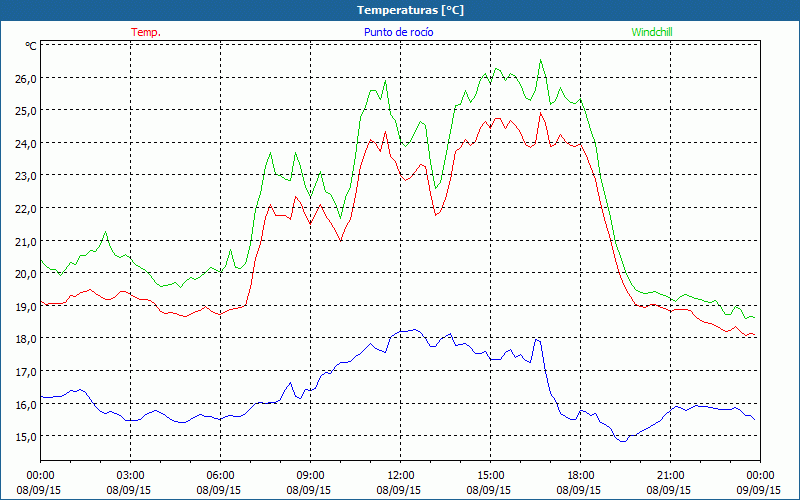Click the 21,0 y-axis value
This screenshot has height=500, width=800.
27,241
